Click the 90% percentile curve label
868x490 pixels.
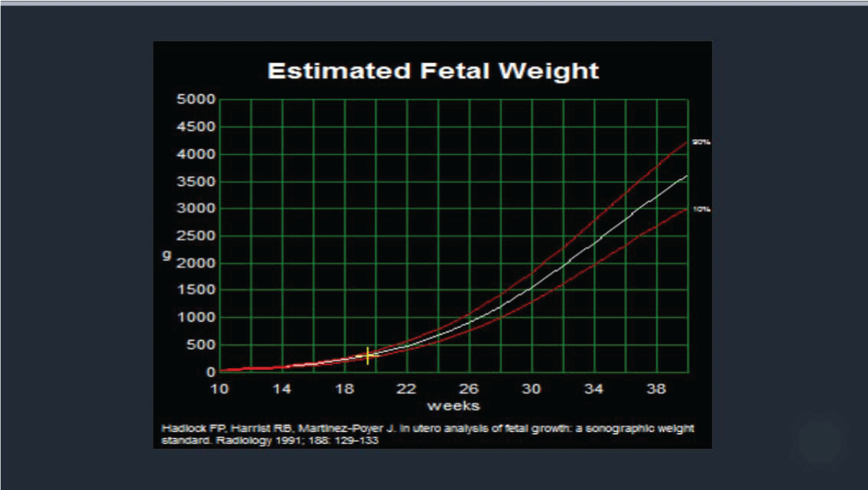(701, 142)
